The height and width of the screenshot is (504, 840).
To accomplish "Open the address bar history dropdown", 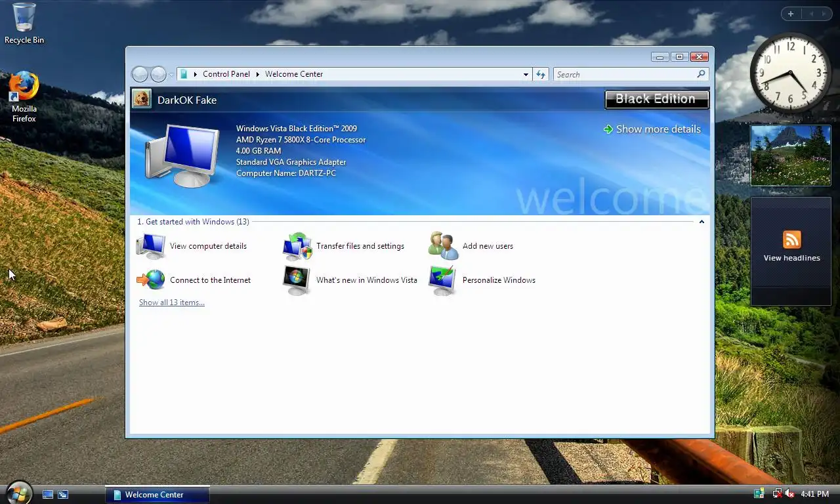I will [x=526, y=74].
